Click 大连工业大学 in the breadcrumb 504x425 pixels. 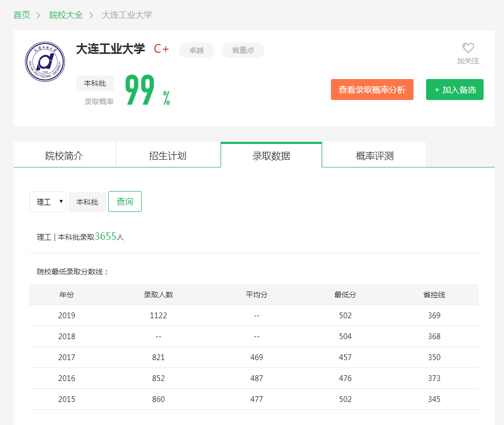pyautogui.click(x=127, y=15)
